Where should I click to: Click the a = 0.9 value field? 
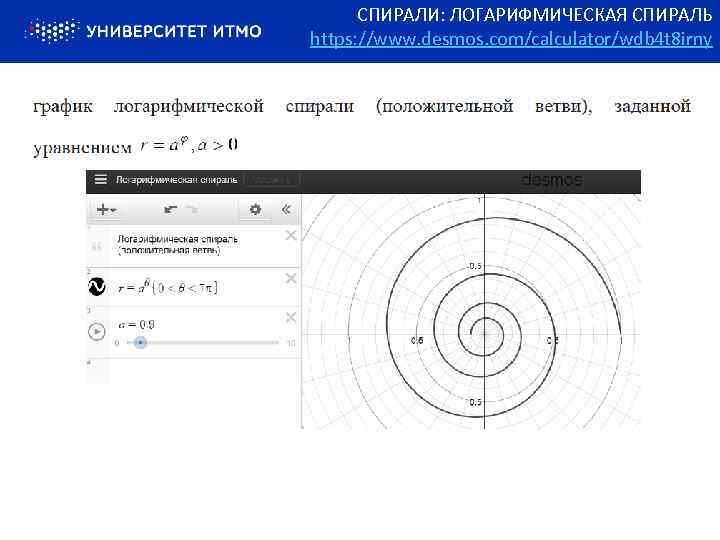[x=136, y=324]
